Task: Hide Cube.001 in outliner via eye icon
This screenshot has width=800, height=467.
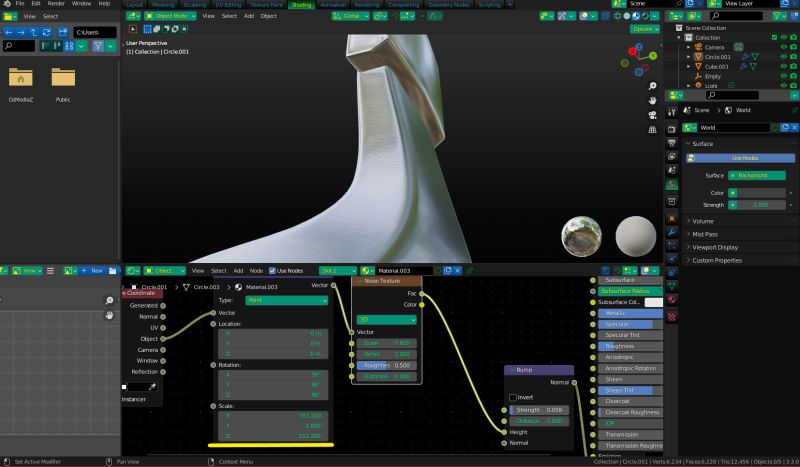Action: click(784, 66)
